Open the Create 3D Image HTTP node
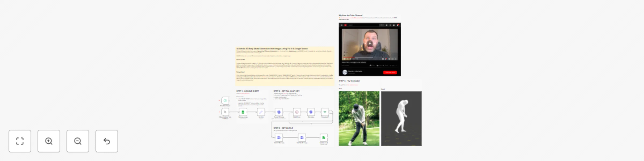 (x=279, y=112)
